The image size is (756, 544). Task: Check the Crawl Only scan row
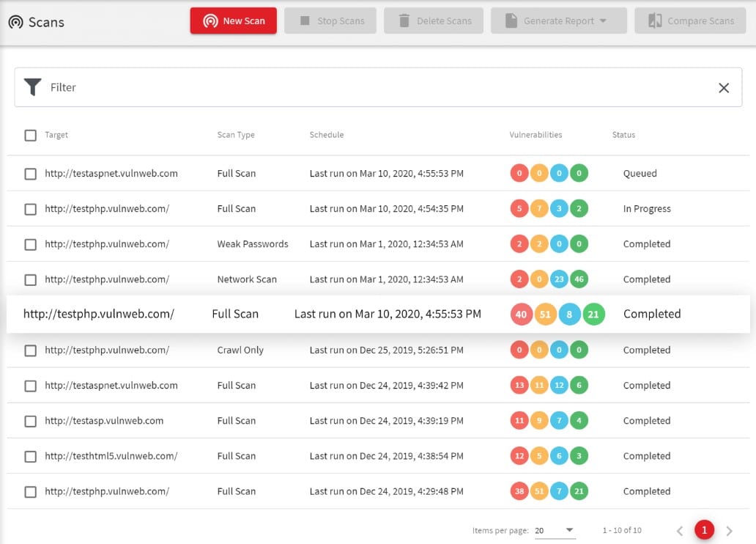[30, 350]
